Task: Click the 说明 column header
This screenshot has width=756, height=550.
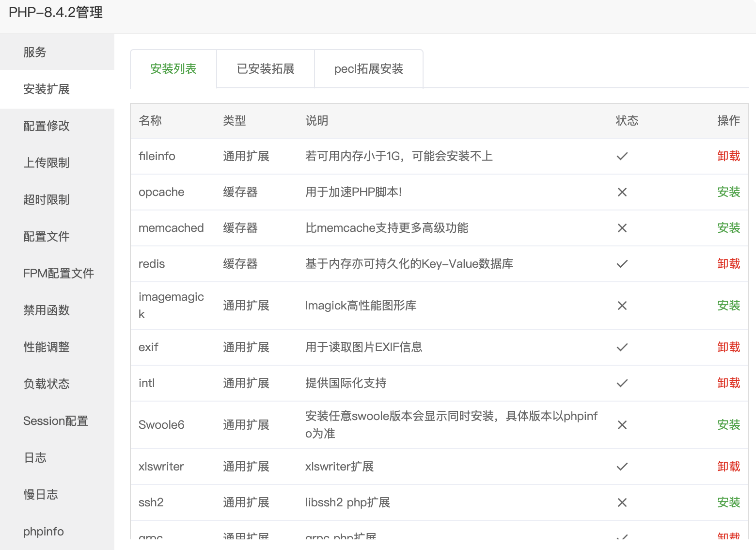Action: coord(317,121)
